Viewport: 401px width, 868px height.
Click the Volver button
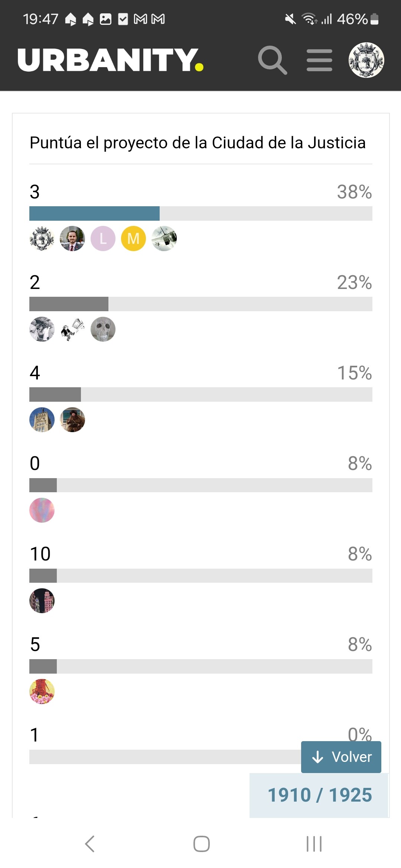341,757
